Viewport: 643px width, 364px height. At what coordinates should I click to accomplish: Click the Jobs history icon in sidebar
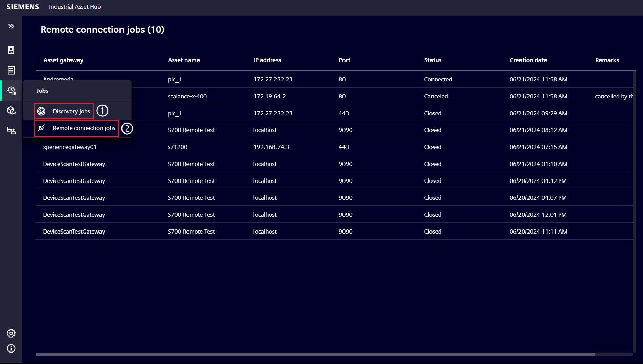coord(11,91)
